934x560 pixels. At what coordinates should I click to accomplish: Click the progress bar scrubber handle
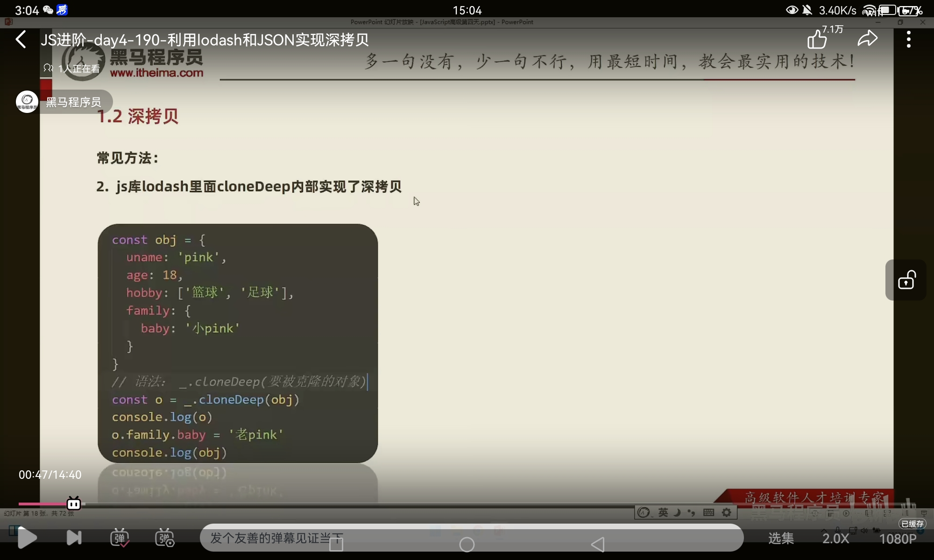[74, 504]
